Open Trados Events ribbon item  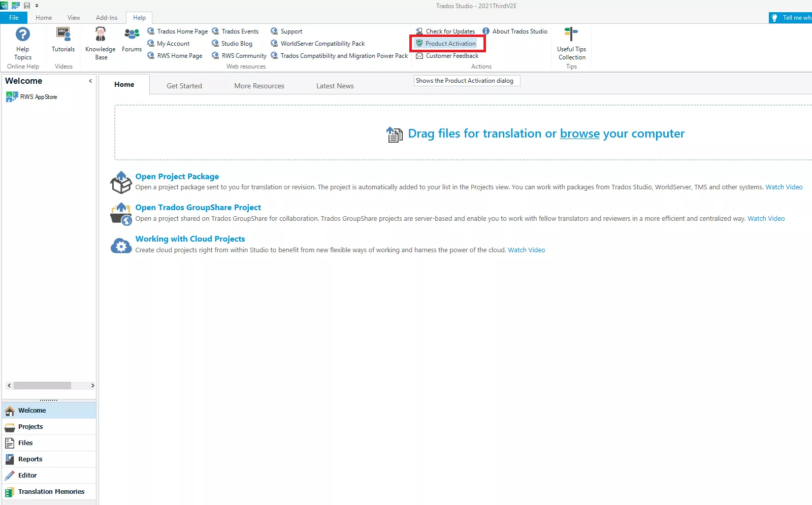point(235,31)
